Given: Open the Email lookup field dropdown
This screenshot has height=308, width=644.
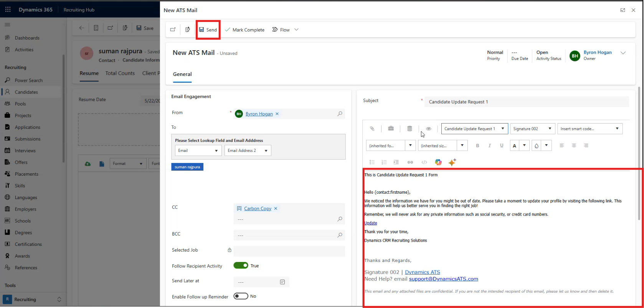Looking at the screenshot, I should pos(198,150).
